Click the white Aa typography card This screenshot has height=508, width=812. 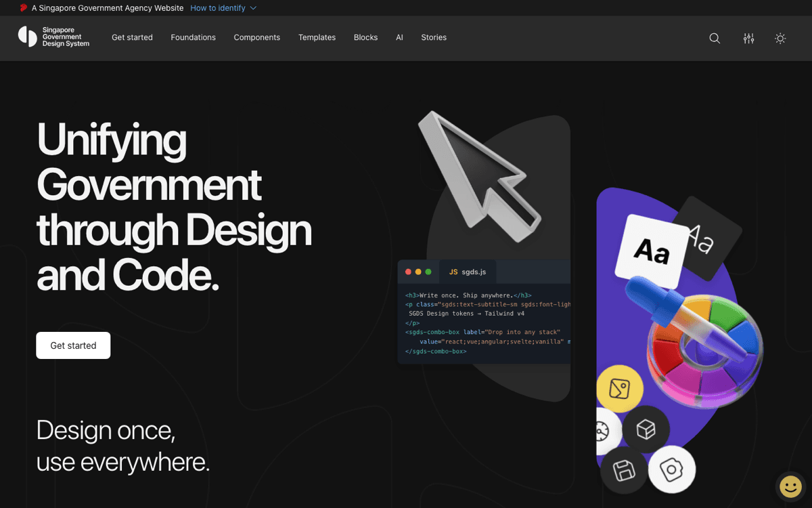pyautogui.click(x=650, y=251)
